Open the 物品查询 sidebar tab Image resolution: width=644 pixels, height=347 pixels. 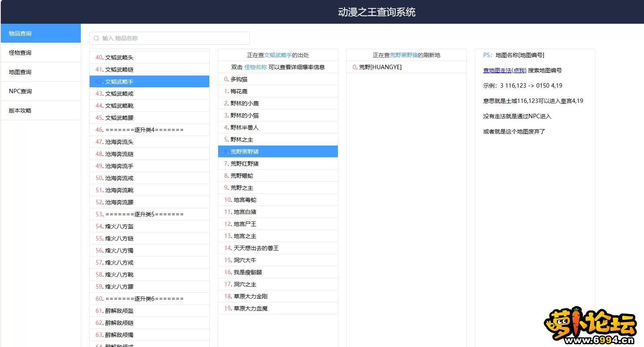point(41,33)
